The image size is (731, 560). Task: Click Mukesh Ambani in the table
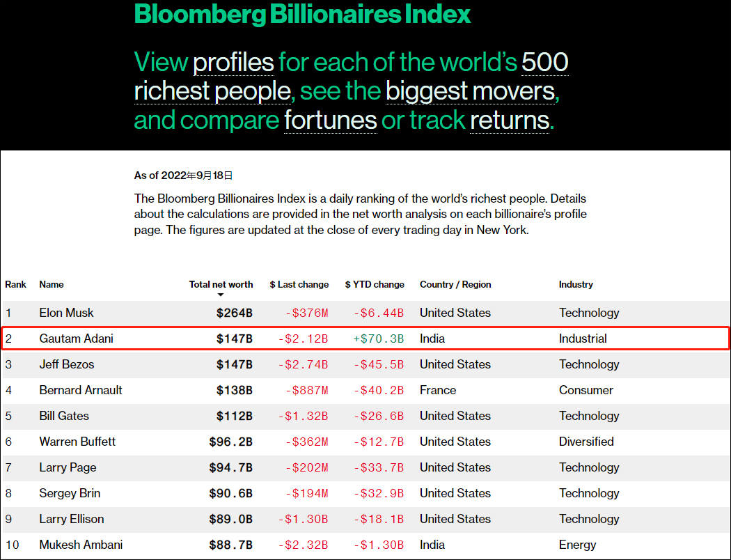click(81, 545)
